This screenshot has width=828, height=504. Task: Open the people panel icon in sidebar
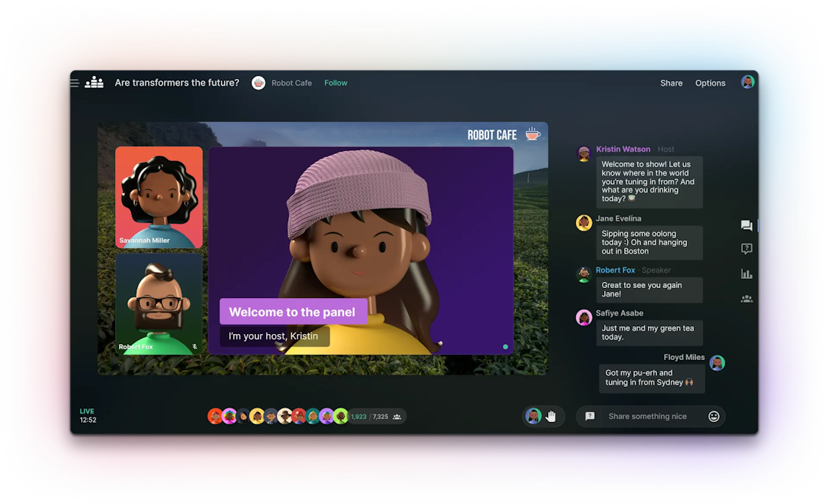pyautogui.click(x=746, y=299)
